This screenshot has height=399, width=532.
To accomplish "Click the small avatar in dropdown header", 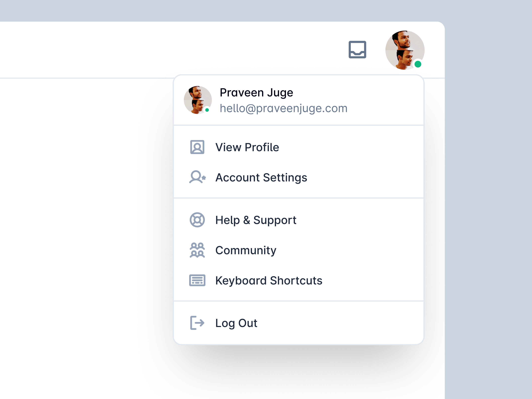I will click(x=198, y=100).
